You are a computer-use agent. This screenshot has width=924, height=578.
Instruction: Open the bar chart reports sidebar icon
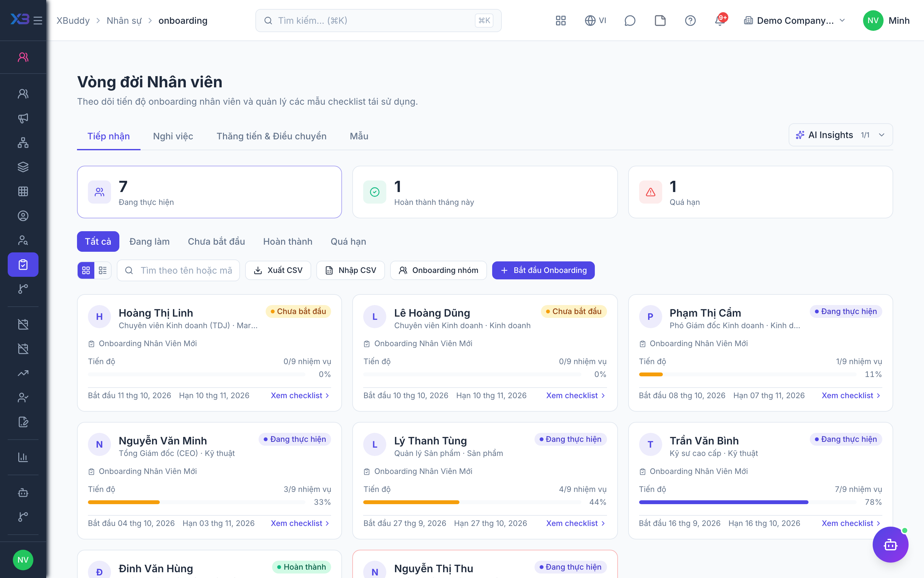tap(23, 457)
